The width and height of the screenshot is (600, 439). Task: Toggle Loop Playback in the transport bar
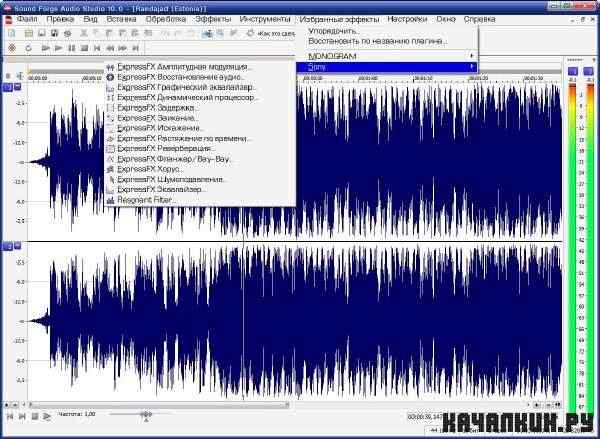click(28, 48)
